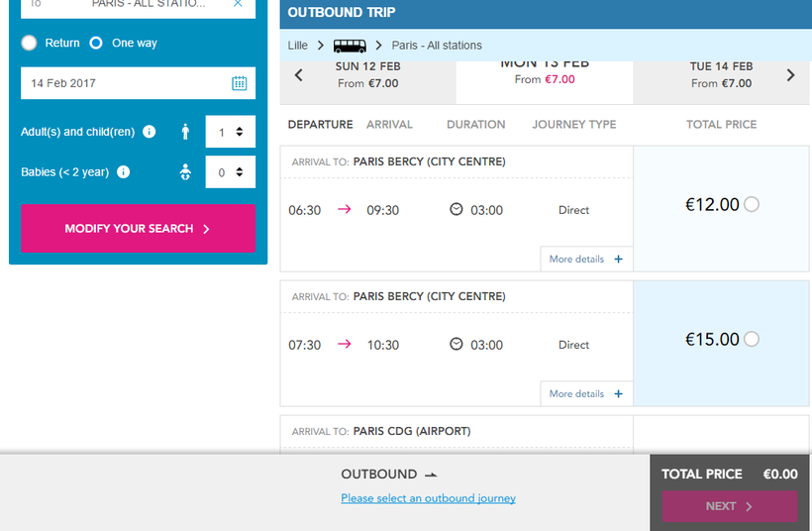812x531 pixels.
Task: Click the clock icon for 06:30 trip
Action: pos(457,209)
